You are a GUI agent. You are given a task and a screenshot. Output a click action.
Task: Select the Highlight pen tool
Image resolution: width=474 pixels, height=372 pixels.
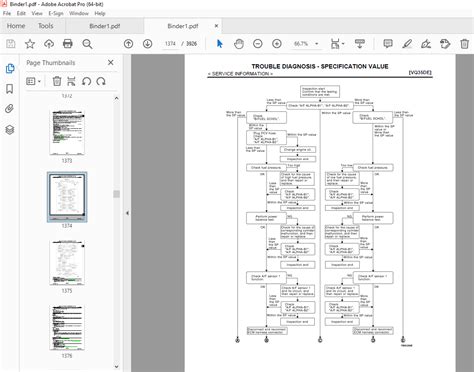(407, 44)
